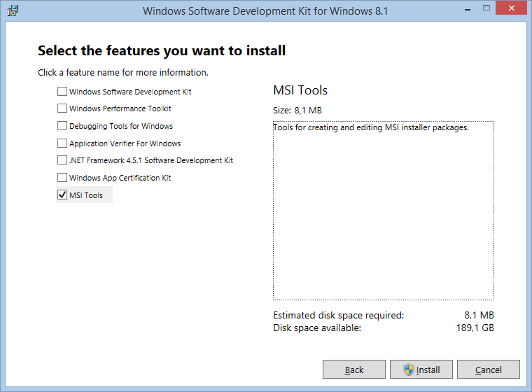The image size is (532, 392).
Task: Start installation with the Install button
Action: pyautogui.click(x=421, y=370)
